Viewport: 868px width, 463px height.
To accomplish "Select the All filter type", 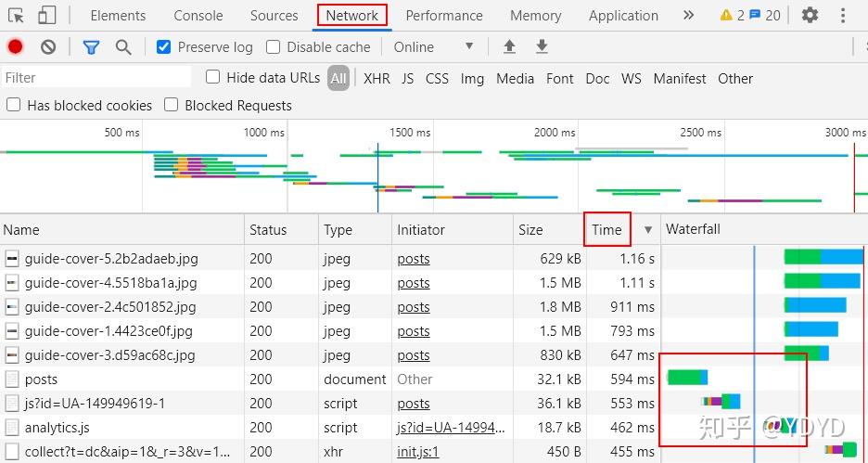I will coord(338,79).
